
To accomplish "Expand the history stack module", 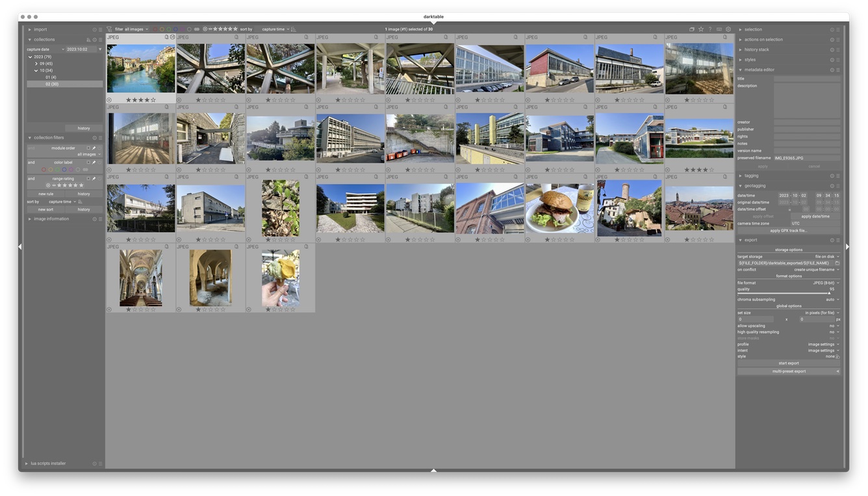I will click(756, 49).
